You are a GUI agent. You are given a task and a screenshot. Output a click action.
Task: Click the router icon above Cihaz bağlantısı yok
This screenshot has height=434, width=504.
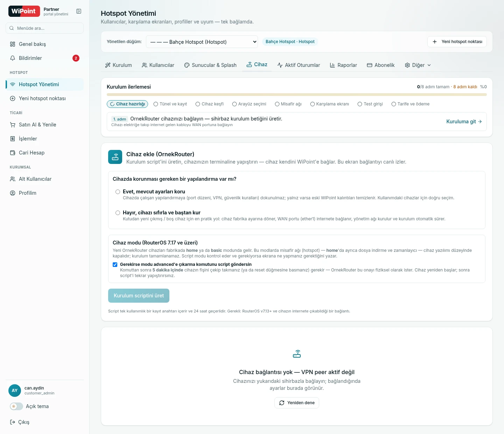tap(297, 354)
